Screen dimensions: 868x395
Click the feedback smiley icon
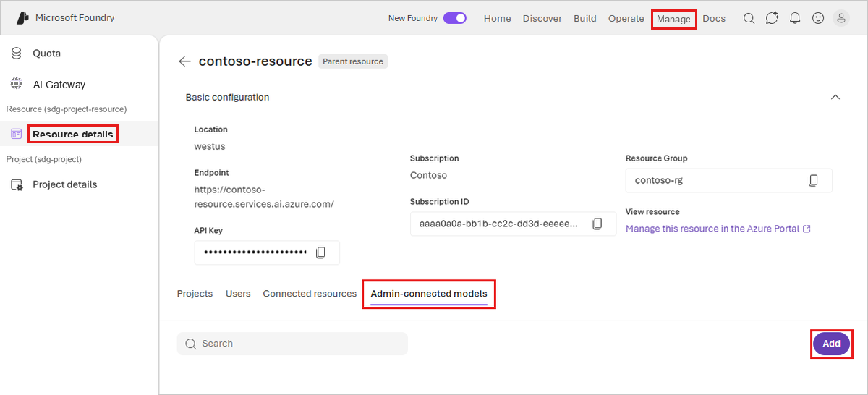[x=818, y=19]
